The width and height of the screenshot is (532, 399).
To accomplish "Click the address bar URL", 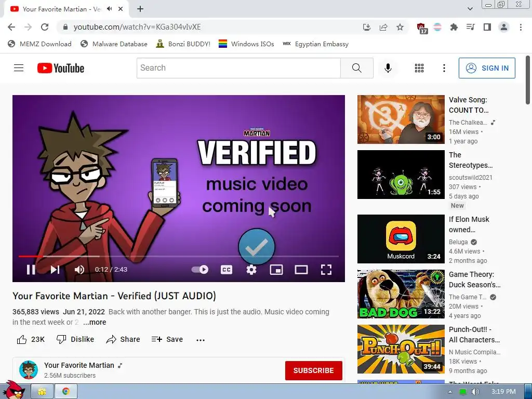I will coord(137,27).
